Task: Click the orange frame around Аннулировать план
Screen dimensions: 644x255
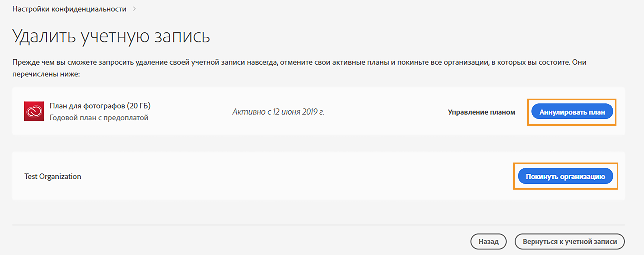Action: click(x=572, y=100)
